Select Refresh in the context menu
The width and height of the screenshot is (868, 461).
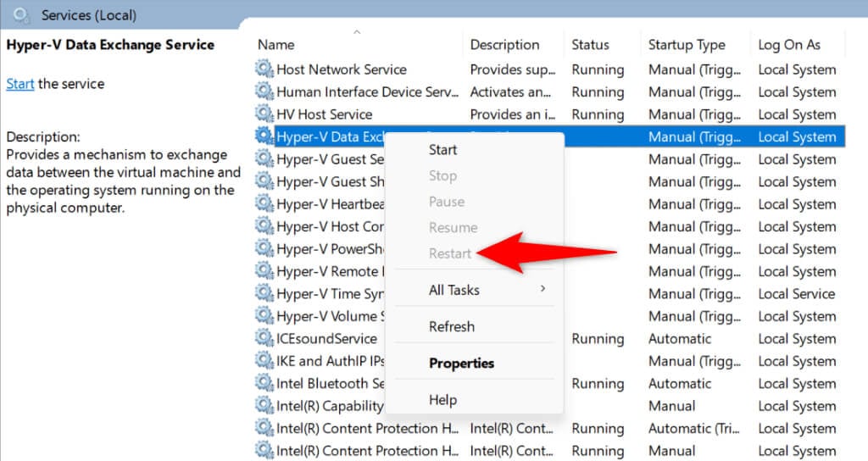(x=452, y=326)
